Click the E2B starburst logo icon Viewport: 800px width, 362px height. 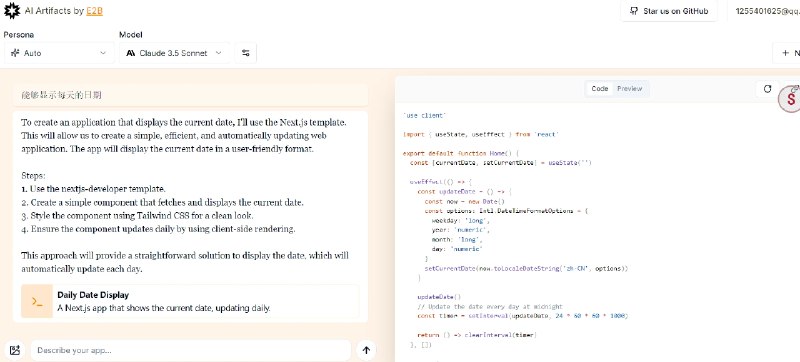[x=12, y=10]
